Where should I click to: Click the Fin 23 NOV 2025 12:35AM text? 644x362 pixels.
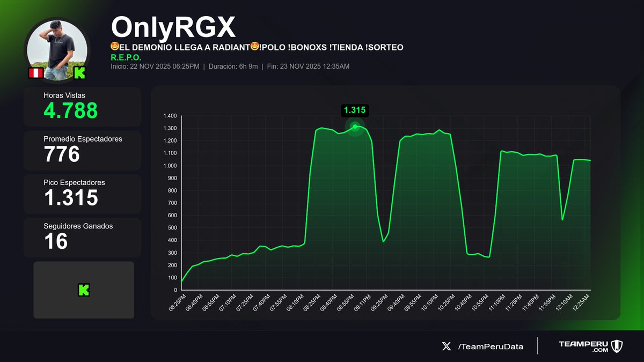pyautogui.click(x=308, y=67)
